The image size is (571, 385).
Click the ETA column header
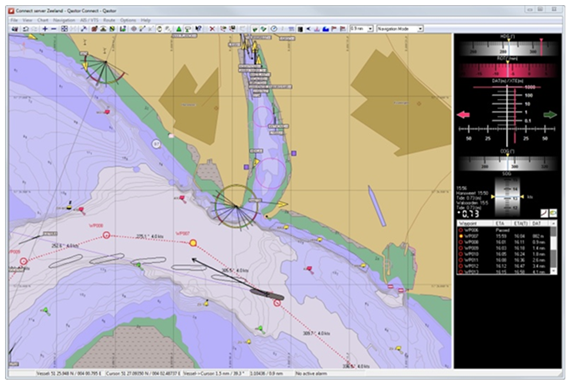tap(501, 223)
